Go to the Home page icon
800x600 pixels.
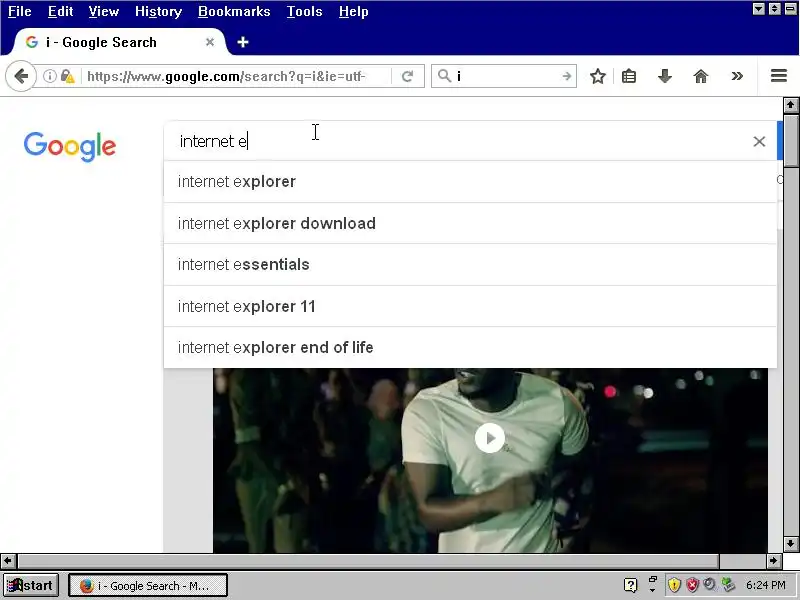(701, 77)
